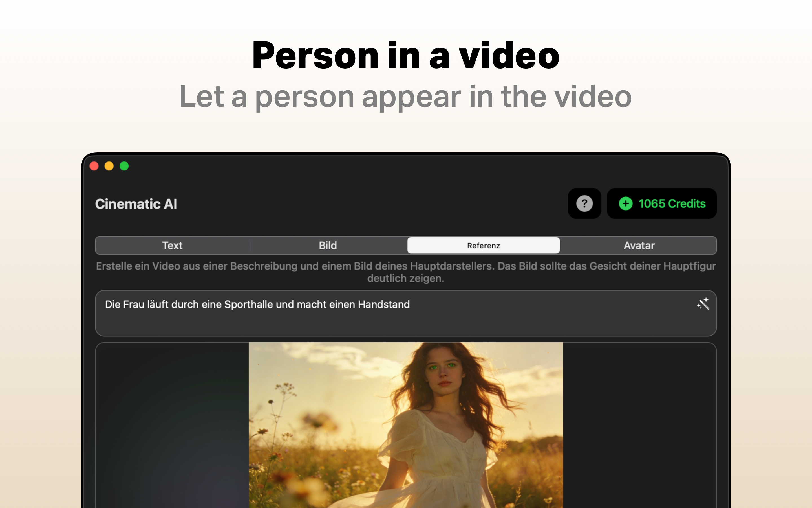Open the help question mark button

click(584, 203)
